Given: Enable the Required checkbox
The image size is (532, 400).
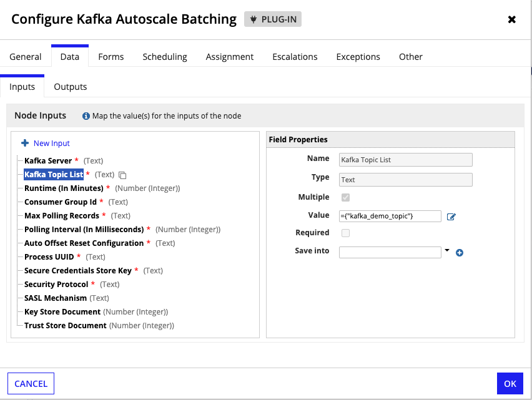Looking at the screenshot, I should pos(345,233).
